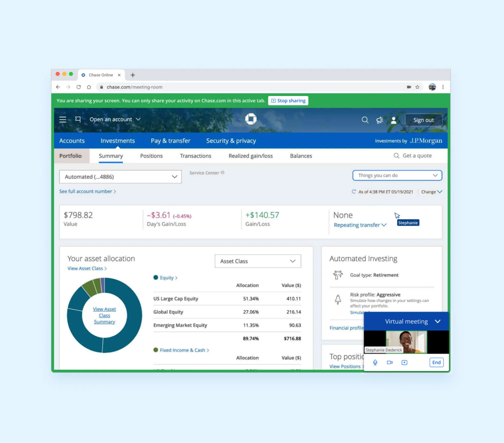Open Security & privacy menu

pyautogui.click(x=231, y=141)
